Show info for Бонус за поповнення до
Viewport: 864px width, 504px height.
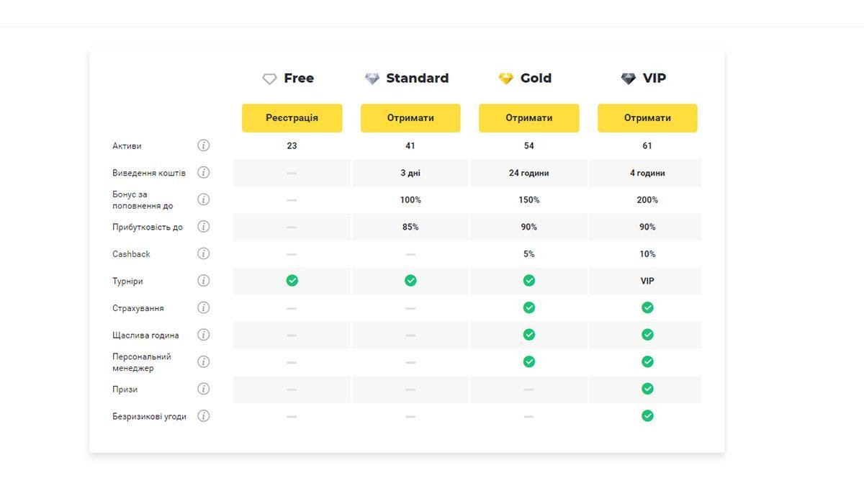(203, 199)
